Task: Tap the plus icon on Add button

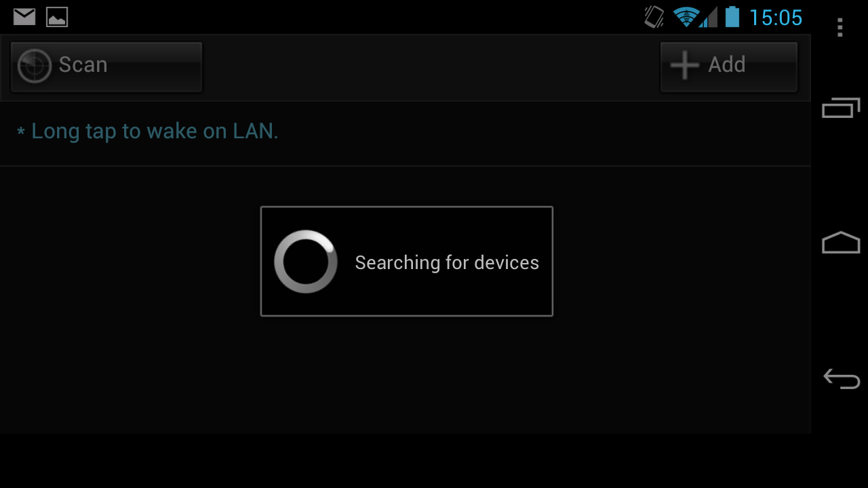Action: point(684,65)
